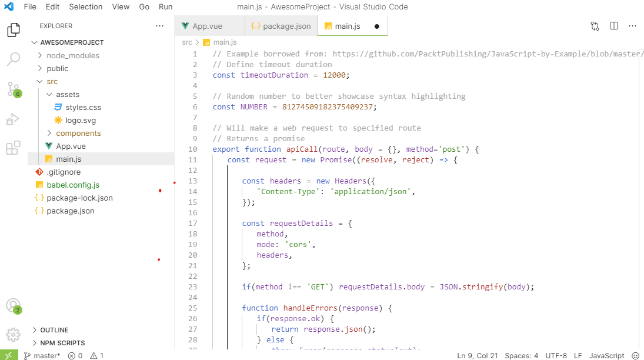Click the apiCall function name in code
This screenshot has height=360, width=644.
302,149
